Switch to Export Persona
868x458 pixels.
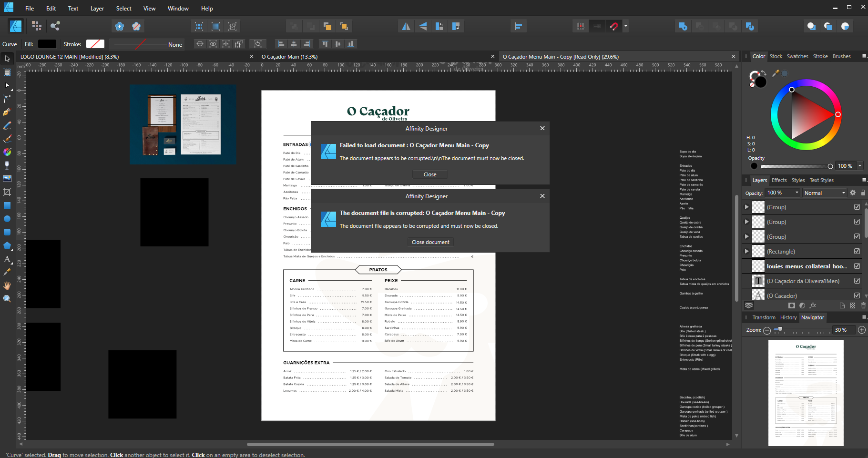pyautogui.click(x=55, y=26)
